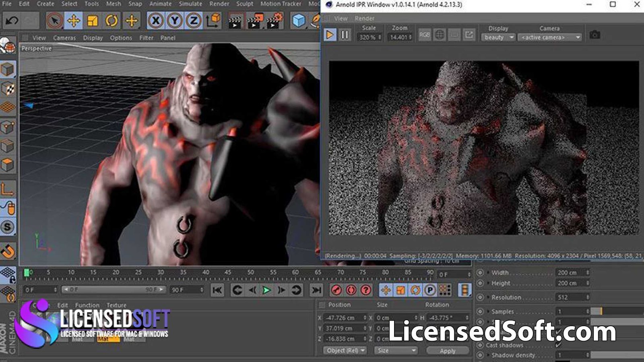
Task: Toggle Position keying in timeline bar
Action: (386, 290)
